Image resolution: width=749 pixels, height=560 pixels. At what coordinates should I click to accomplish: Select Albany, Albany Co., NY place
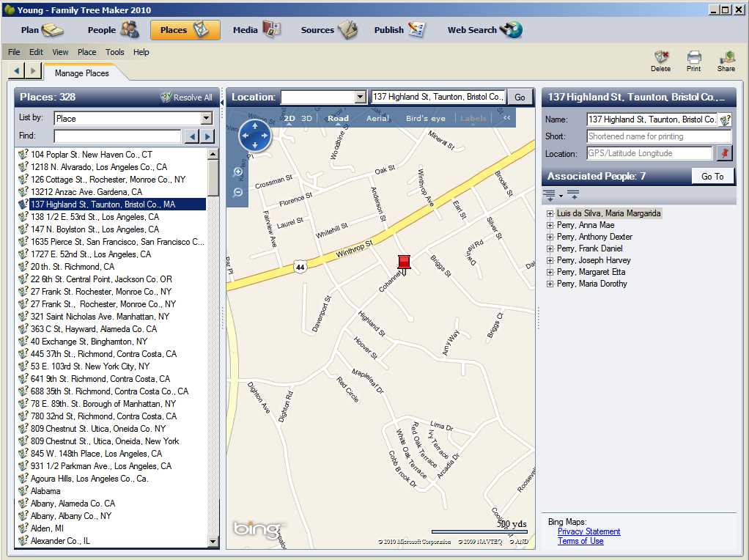[70, 515]
